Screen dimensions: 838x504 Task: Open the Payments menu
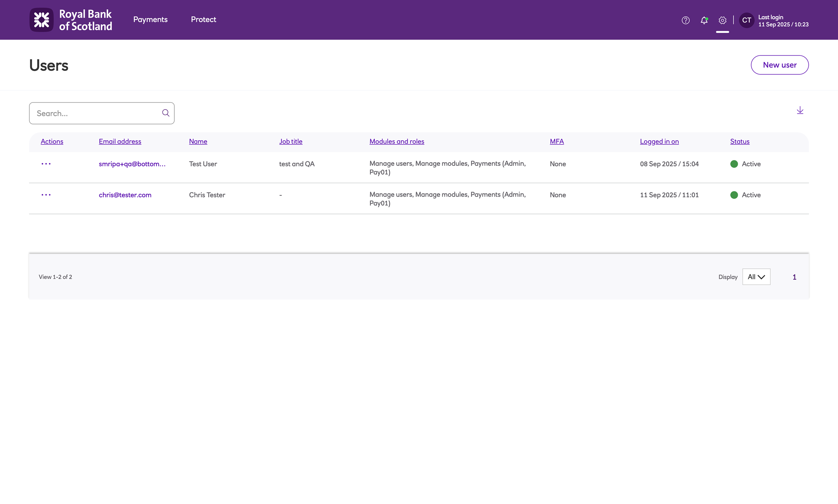click(x=150, y=20)
